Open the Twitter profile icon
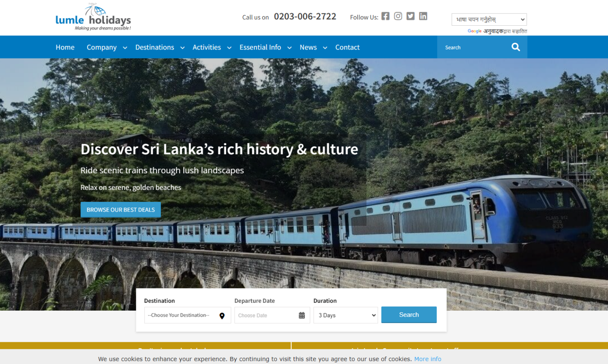 coord(411,16)
